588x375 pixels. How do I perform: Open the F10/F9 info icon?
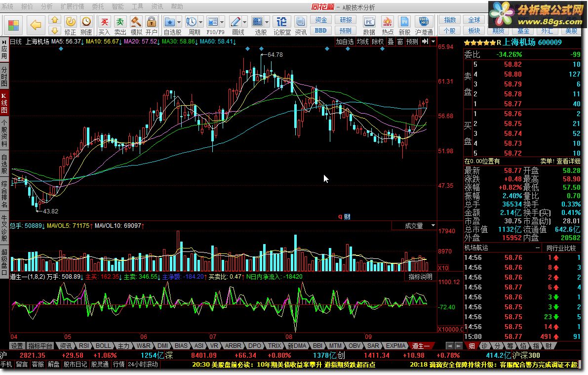pyautogui.click(x=213, y=22)
